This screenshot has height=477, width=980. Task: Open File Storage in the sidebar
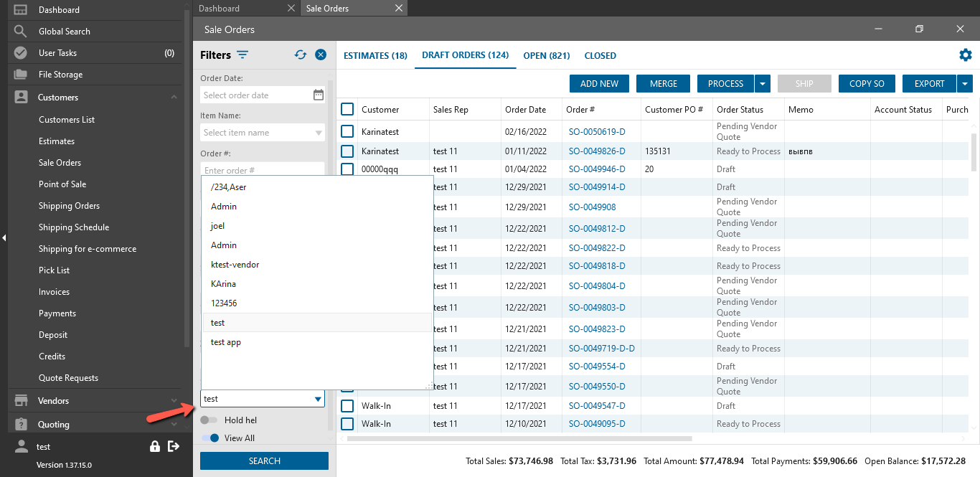point(60,75)
